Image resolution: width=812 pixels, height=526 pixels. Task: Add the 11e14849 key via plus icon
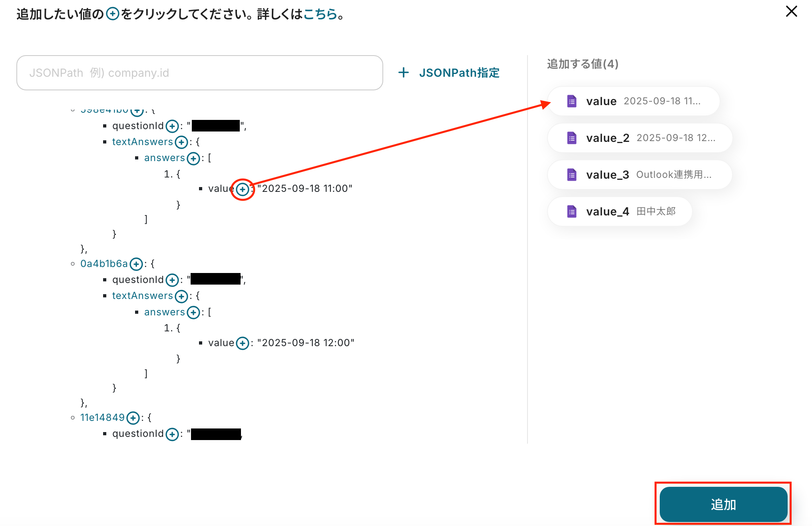(x=133, y=418)
